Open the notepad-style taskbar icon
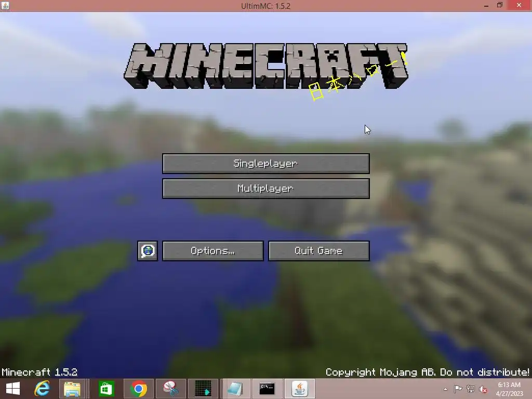This screenshot has width=532, height=399. 235,389
